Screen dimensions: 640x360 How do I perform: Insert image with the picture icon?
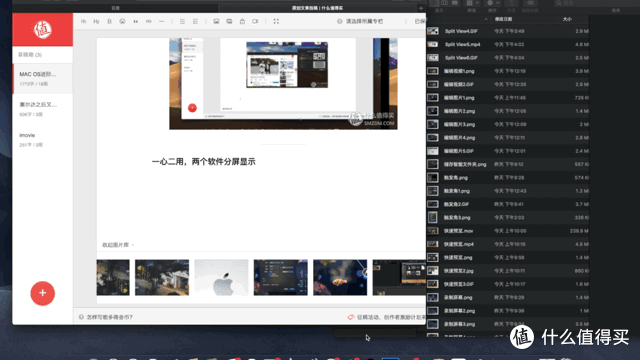[x=216, y=21]
